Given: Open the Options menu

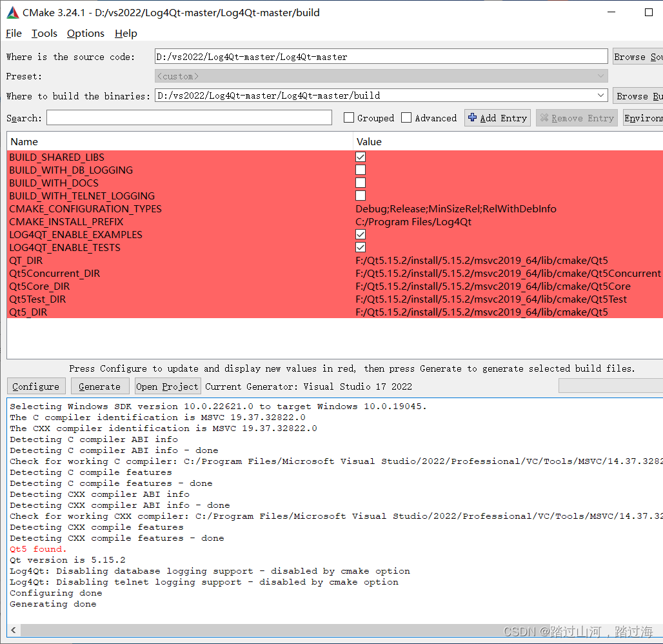Looking at the screenshot, I should click(85, 34).
